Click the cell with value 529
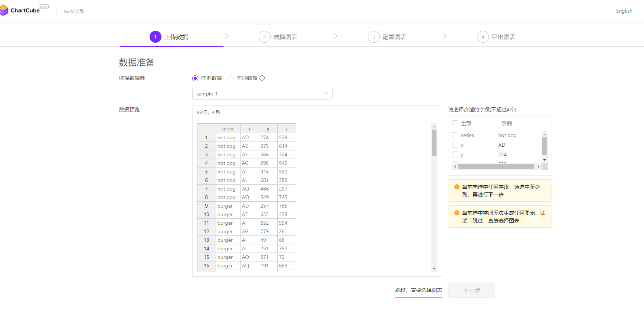644x309 pixels. coord(287,137)
